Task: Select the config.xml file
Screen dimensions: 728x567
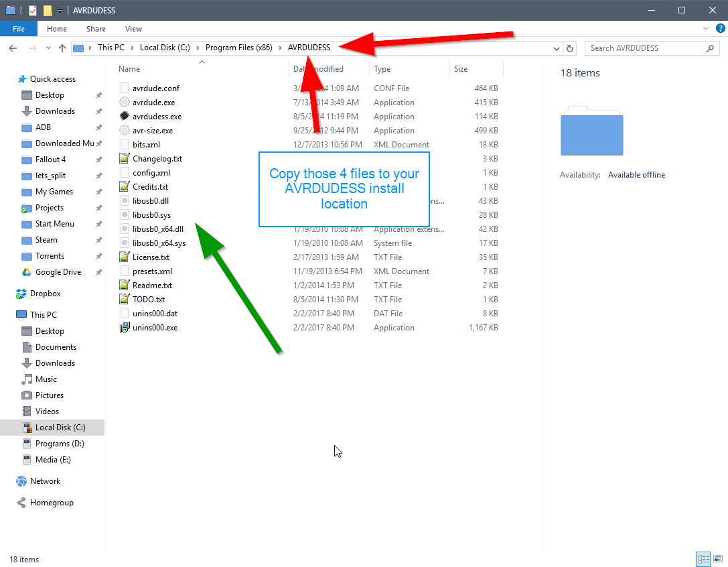Action: [x=151, y=173]
